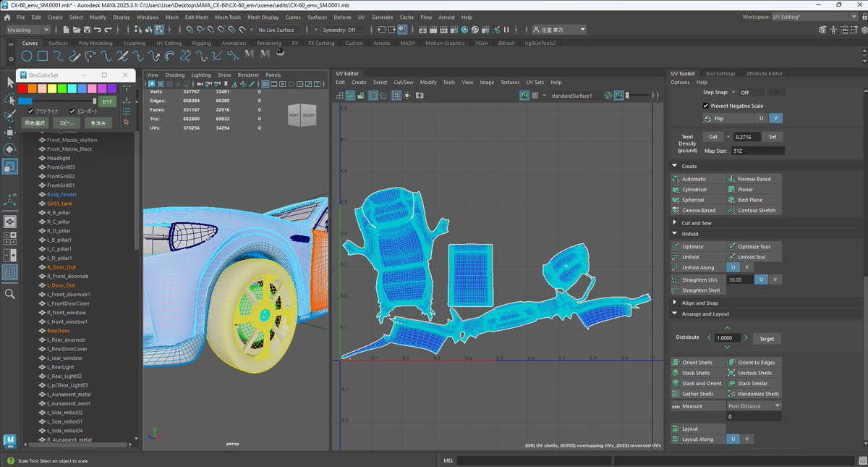Click the Target button beside Distribute

(766, 338)
